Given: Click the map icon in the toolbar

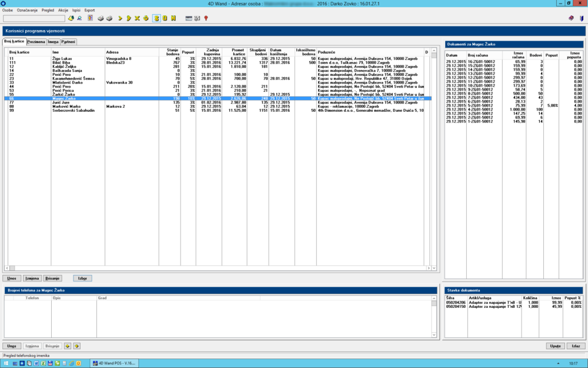Looking at the screenshot, I should [197, 18].
